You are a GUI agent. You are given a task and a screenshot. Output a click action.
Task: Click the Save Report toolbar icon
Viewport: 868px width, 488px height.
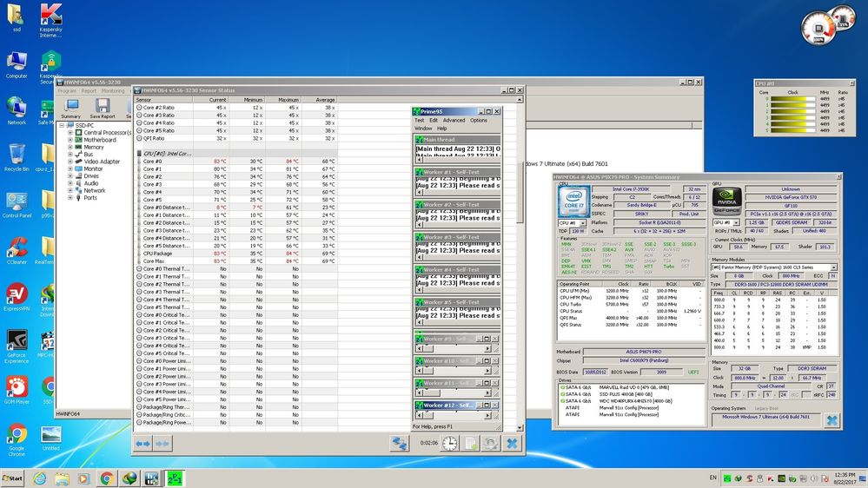[x=103, y=109]
